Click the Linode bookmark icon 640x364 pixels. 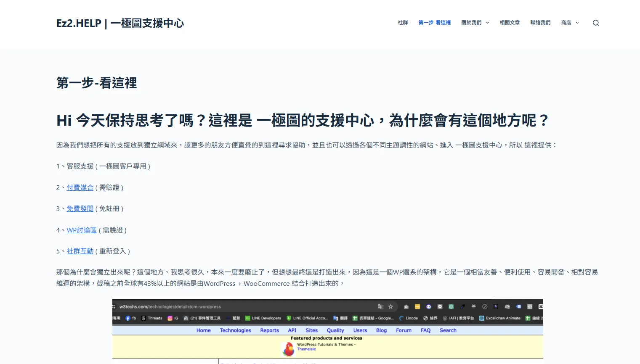[x=401, y=318]
